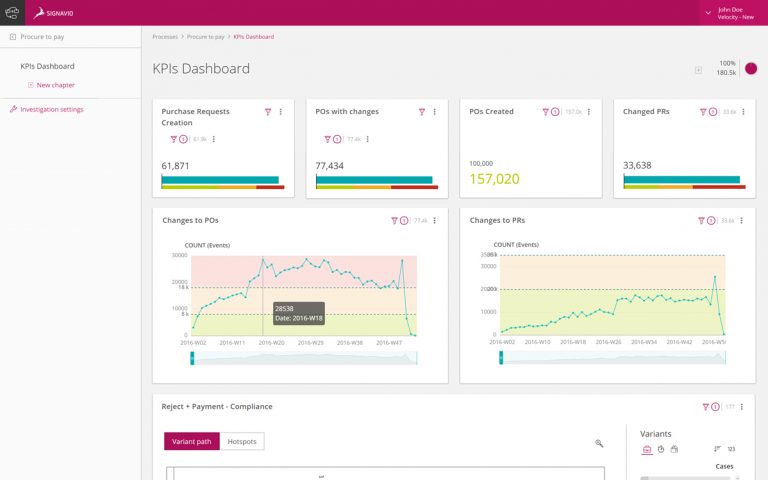Click the filter count badge beside 61.9k
The height and width of the screenshot is (480, 768).
tap(183, 139)
